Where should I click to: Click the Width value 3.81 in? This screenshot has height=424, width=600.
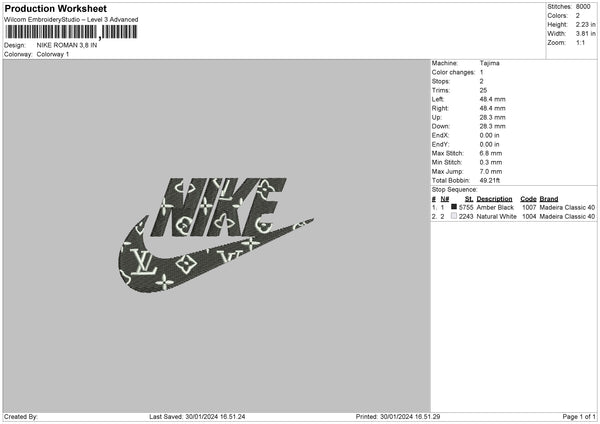pyautogui.click(x=585, y=34)
